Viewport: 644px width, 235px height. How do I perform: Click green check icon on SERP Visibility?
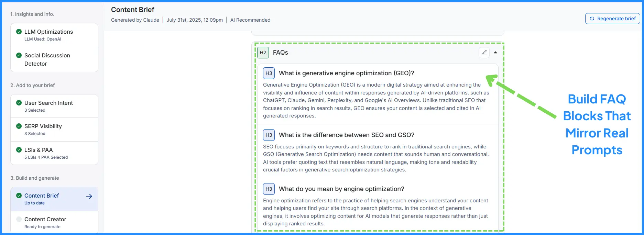coord(19,126)
